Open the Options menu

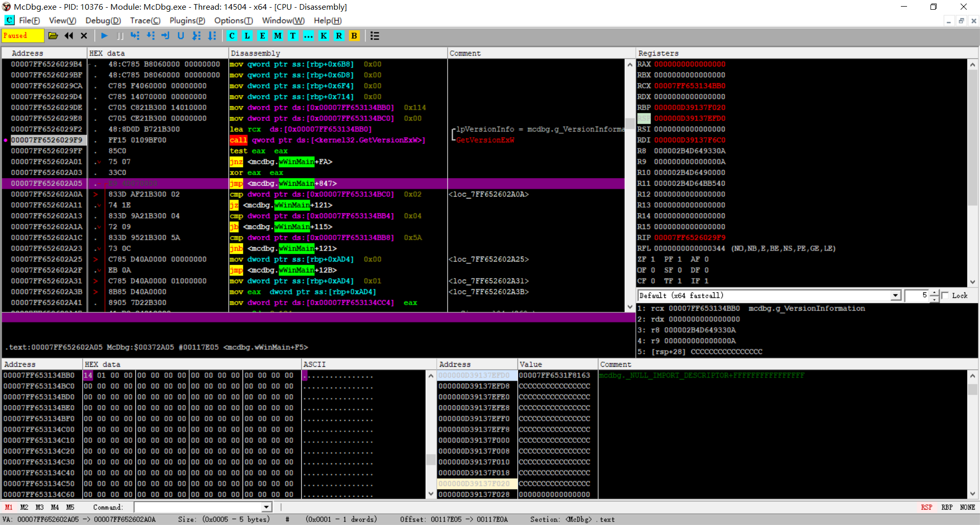tap(233, 20)
